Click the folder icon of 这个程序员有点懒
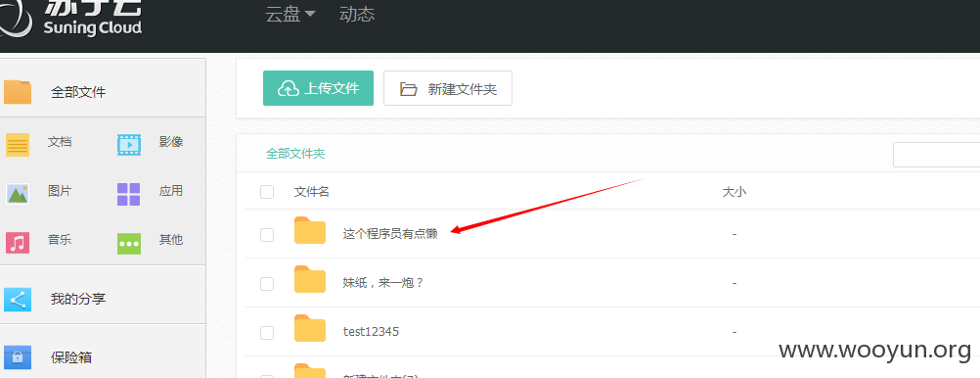This screenshot has width=980, height=378. (x=310, y=230)
